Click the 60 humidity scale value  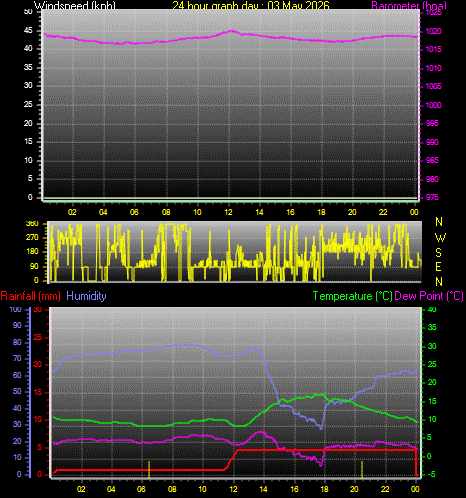point(17,375)
